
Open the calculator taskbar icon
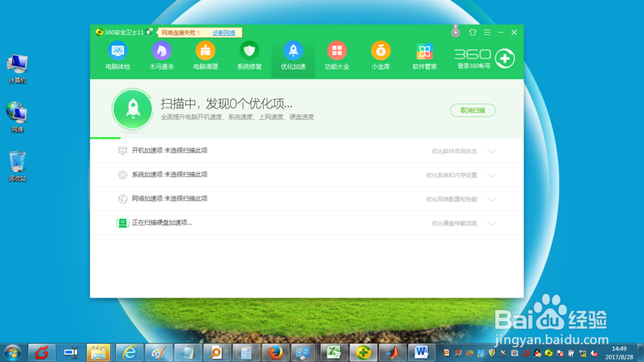tap(246, 352)
